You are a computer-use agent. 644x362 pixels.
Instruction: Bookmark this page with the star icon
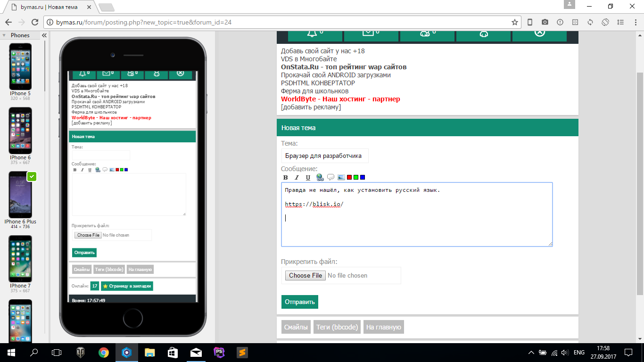pyautogui.click(x=514, y=22)
